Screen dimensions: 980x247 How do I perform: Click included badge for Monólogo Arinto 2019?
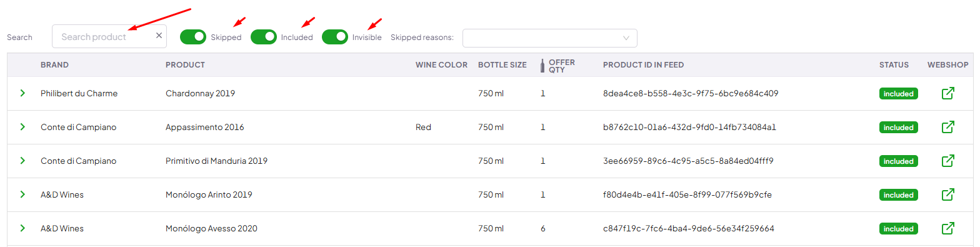898,195
